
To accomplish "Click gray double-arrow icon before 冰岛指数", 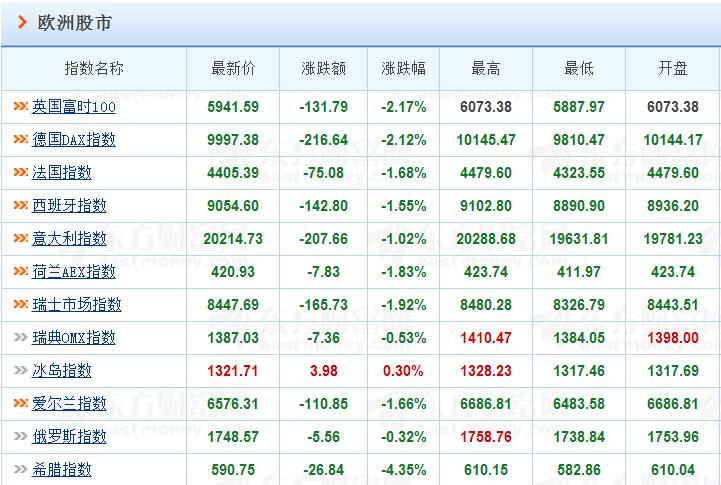I will (x=21, y=370).
